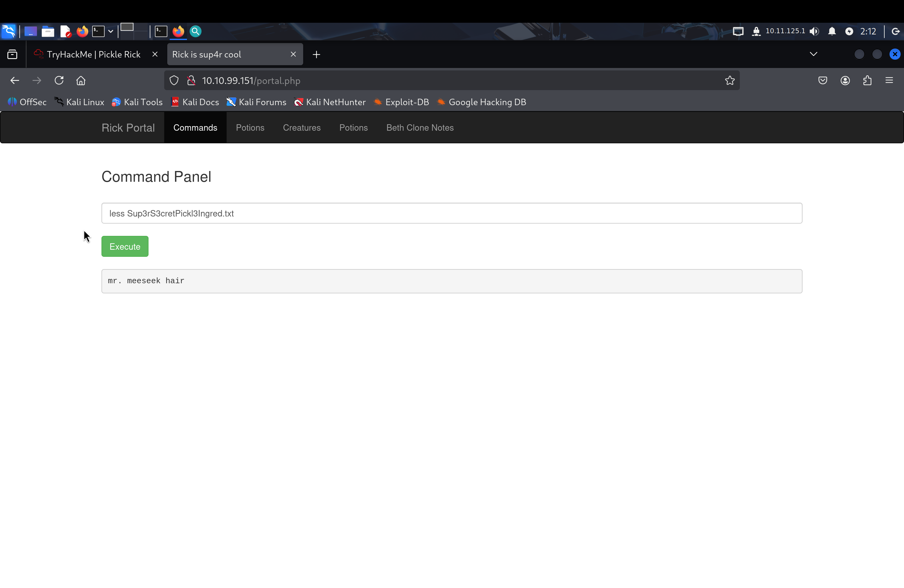Bookmark this page with the star icon
Image resolution: width=904 pixels, height=588 pixels.
coord(730,81)
